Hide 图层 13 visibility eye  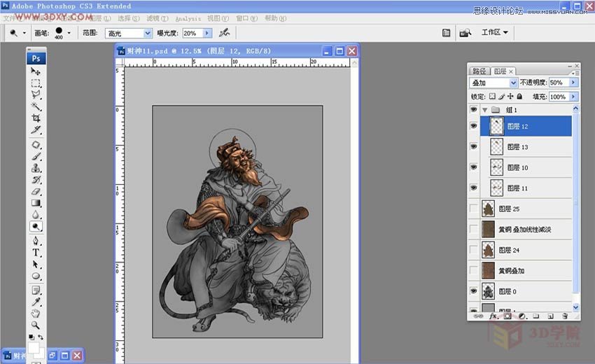click(x=474, y=146)
